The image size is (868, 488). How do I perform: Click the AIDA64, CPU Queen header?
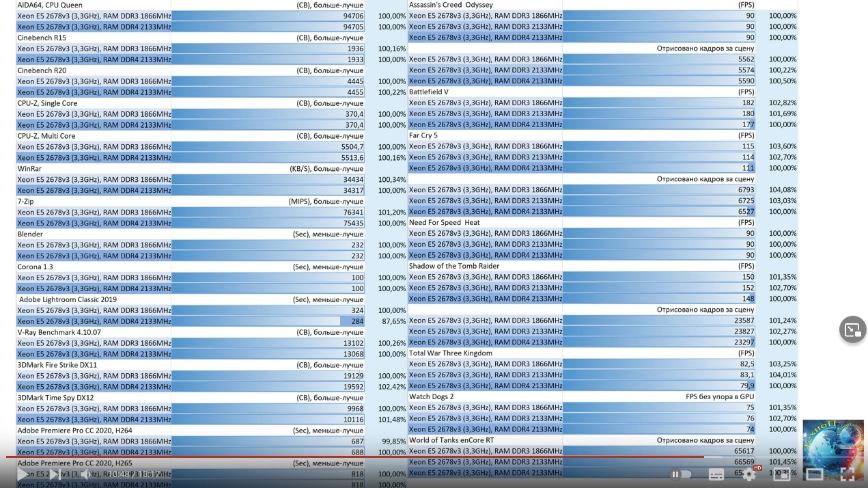tap(50, 5)
